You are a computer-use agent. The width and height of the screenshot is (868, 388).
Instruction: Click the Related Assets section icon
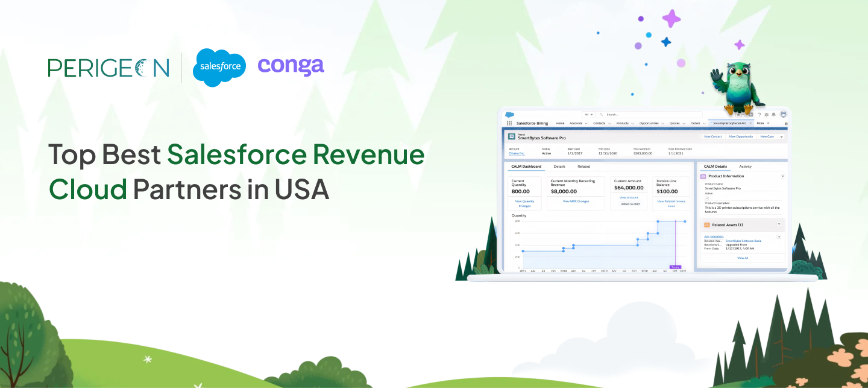[707, 224]
